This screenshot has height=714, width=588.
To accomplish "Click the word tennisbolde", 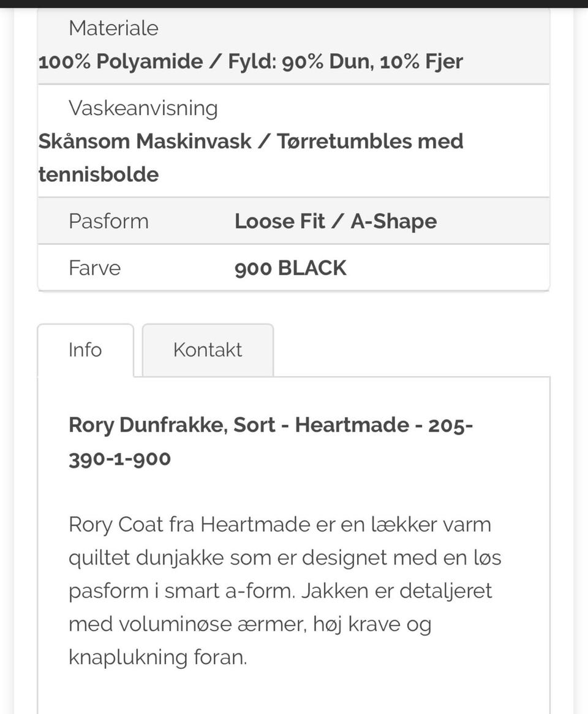I will point(98,175).
